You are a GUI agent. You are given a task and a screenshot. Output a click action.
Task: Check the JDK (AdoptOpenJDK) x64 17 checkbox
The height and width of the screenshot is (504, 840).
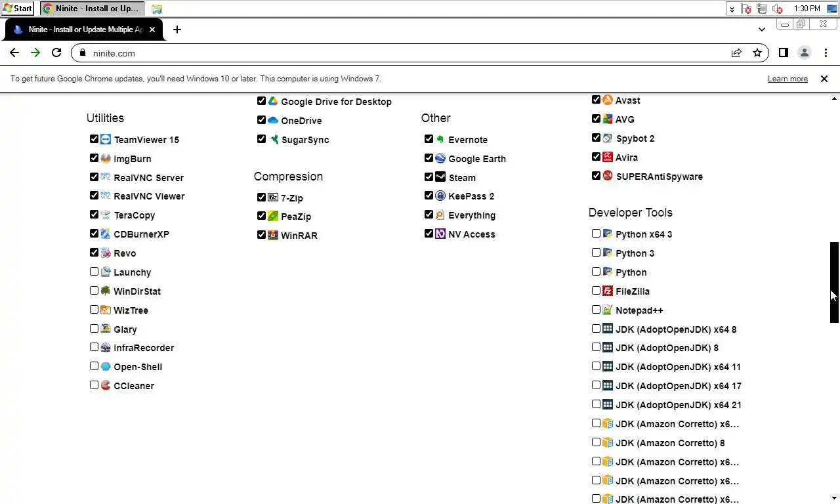[596, 385]
